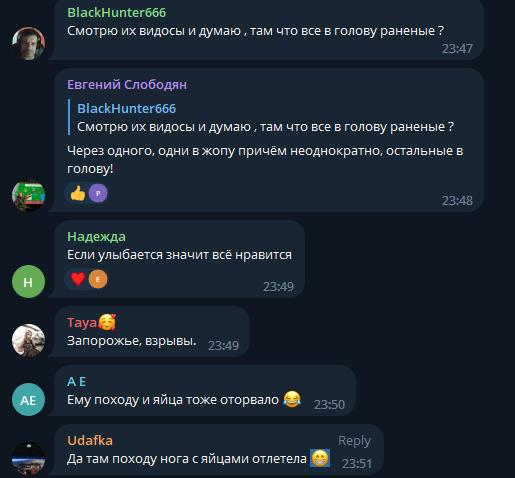Click the A E sender name
Viewport: 515px width, 478px height.
pyautogui.click(x=77, y=382)
